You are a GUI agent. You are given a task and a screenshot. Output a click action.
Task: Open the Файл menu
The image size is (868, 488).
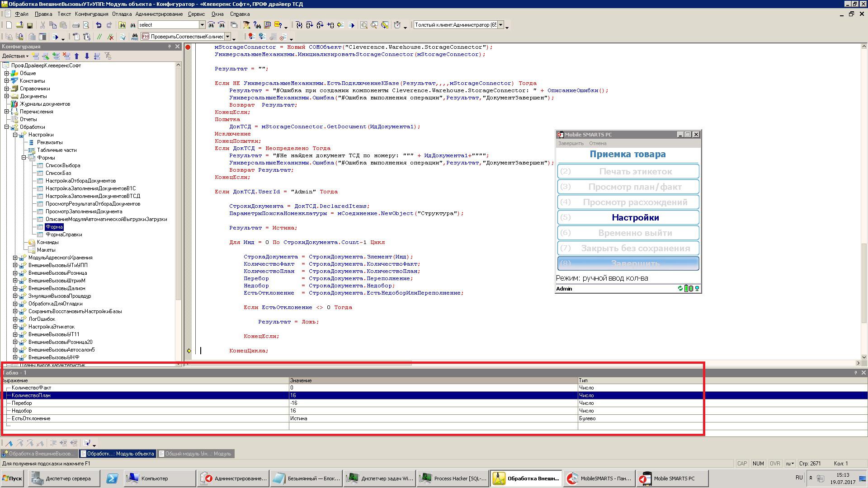point(21,14)
